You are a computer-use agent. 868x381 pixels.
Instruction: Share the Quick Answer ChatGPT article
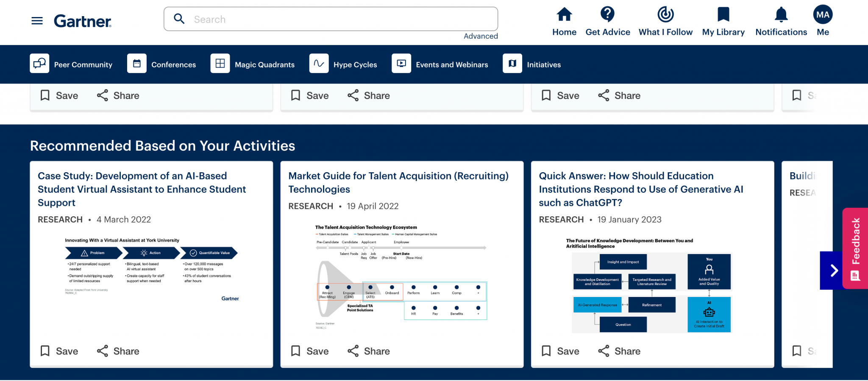coord(619,351)
